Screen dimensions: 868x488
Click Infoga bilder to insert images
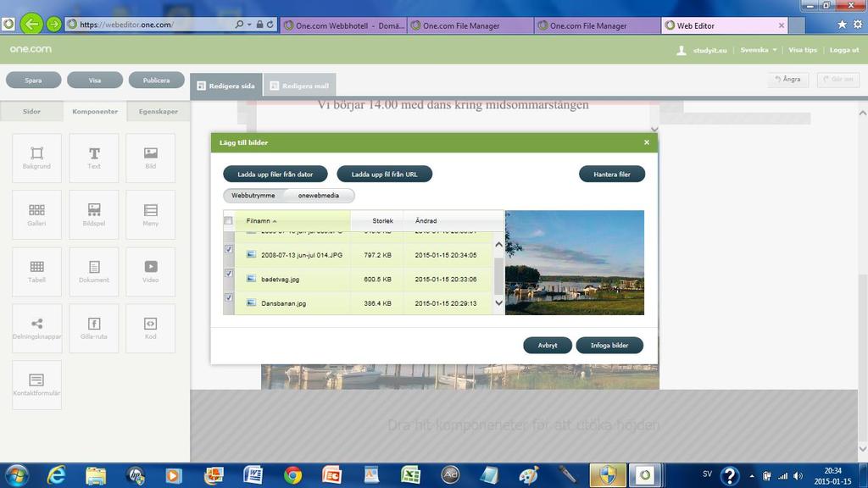(609, 346)
